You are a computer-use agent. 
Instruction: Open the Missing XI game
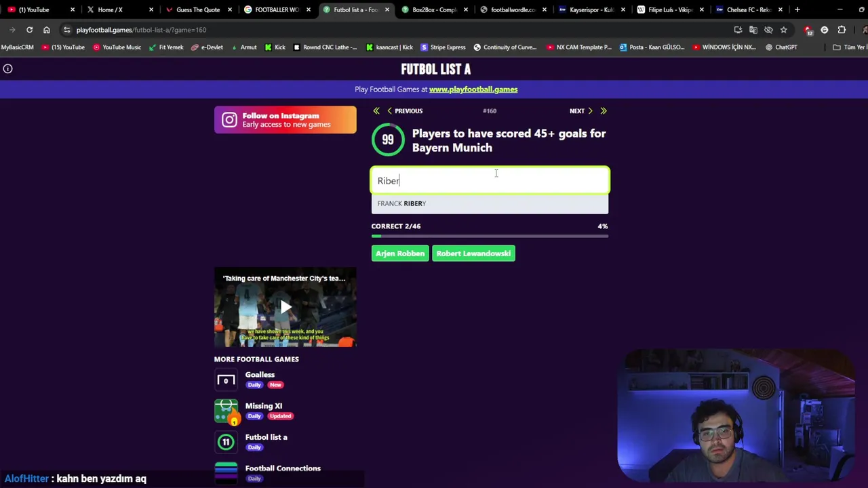point(263,406)
